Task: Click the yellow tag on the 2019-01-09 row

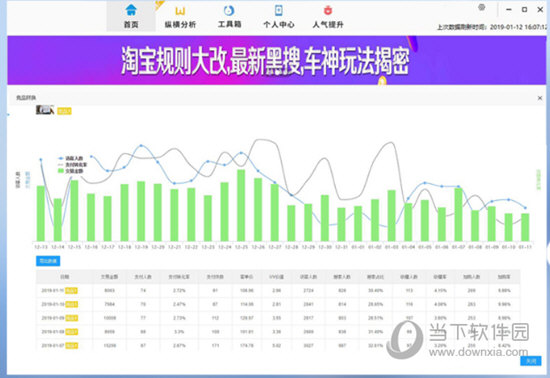Action: (x=72, y=318)
